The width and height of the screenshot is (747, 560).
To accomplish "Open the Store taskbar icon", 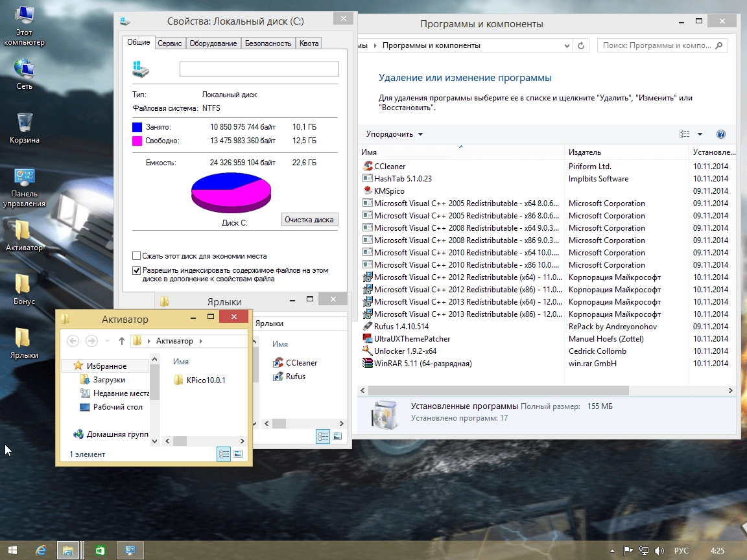I will tap(100, 550).
